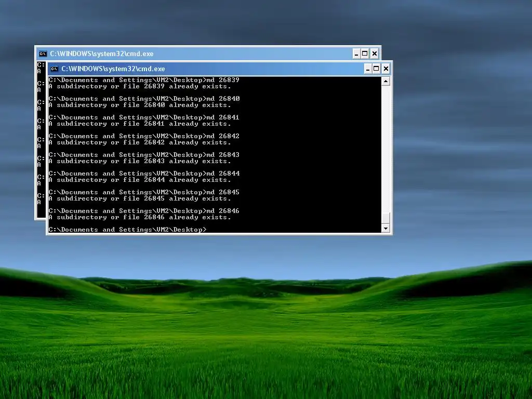Click 'file 26846 already exists' message
The height and width of the screenshot is (399, 532).
tap(139, 217)
